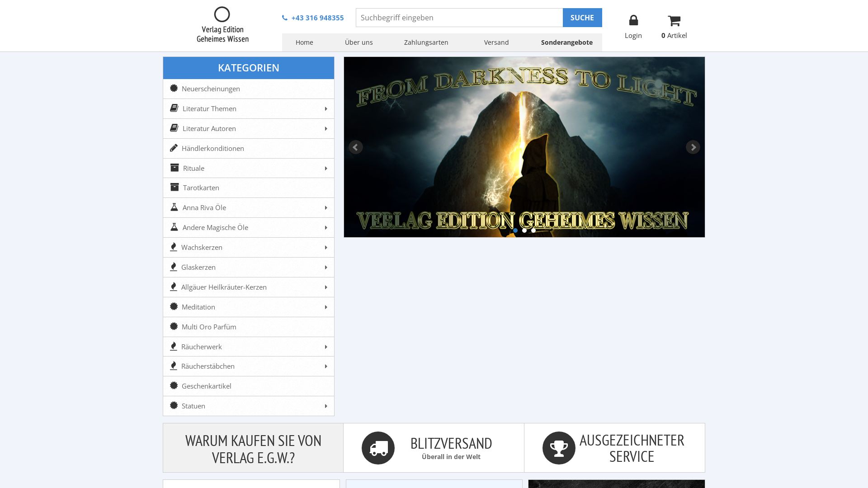Open the Händlerkonditionen category
The image size is (868, 488).
pyautogui.click(x=249, y=148)
